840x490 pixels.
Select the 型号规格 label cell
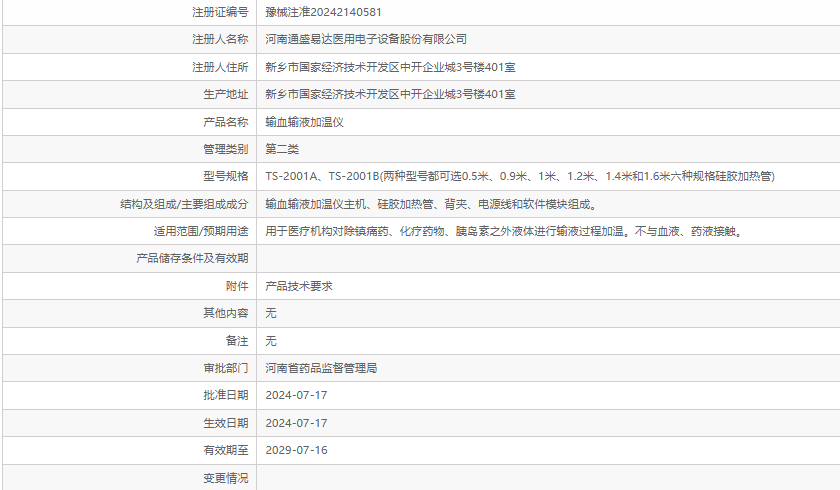point(225,176)
